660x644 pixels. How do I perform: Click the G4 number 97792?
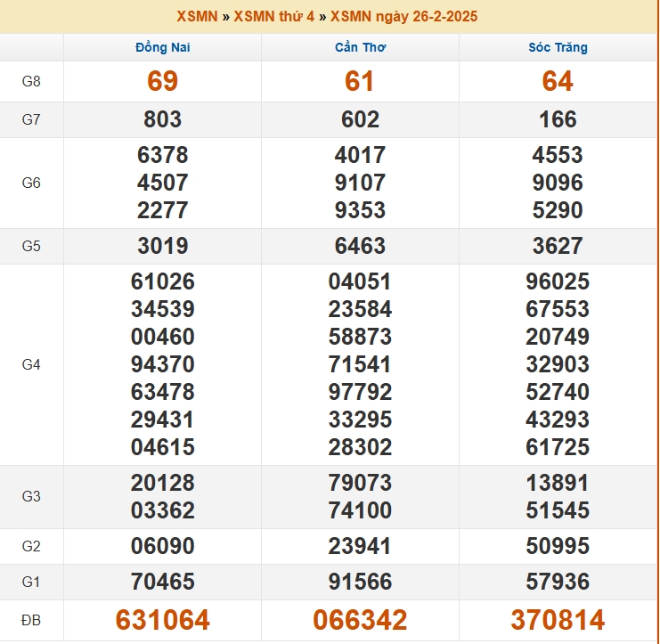pos(360,392)
